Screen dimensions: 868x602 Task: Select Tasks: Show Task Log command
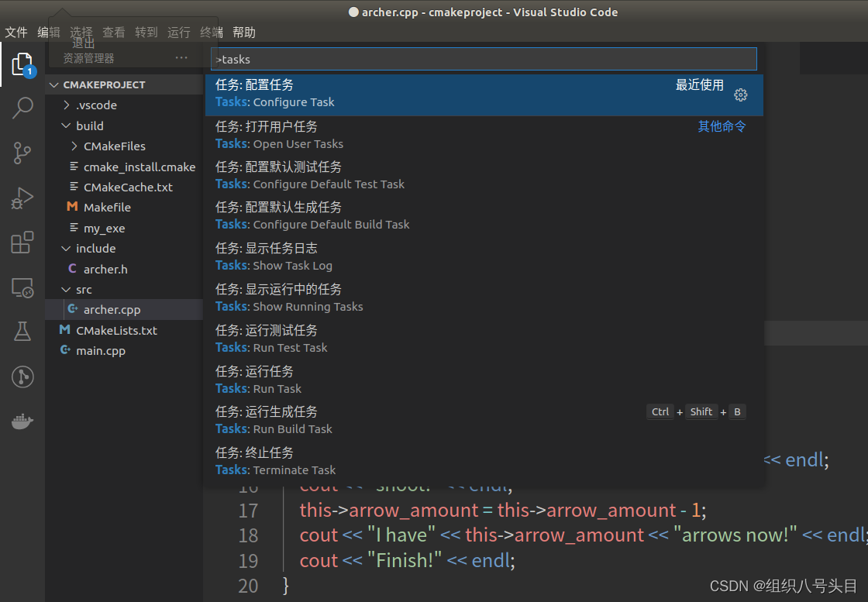[484, 258]
